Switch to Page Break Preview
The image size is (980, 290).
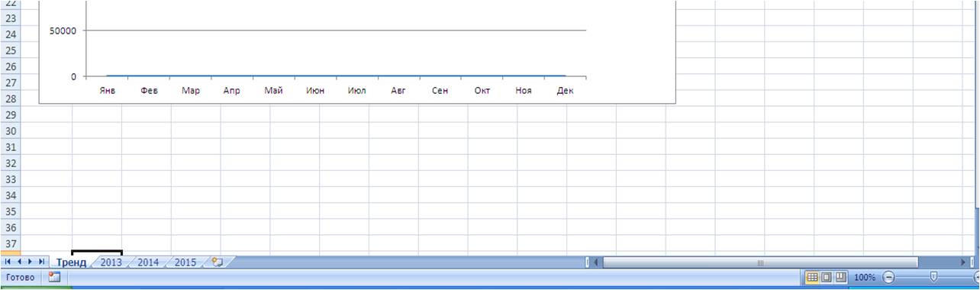[x=841, y=277]
